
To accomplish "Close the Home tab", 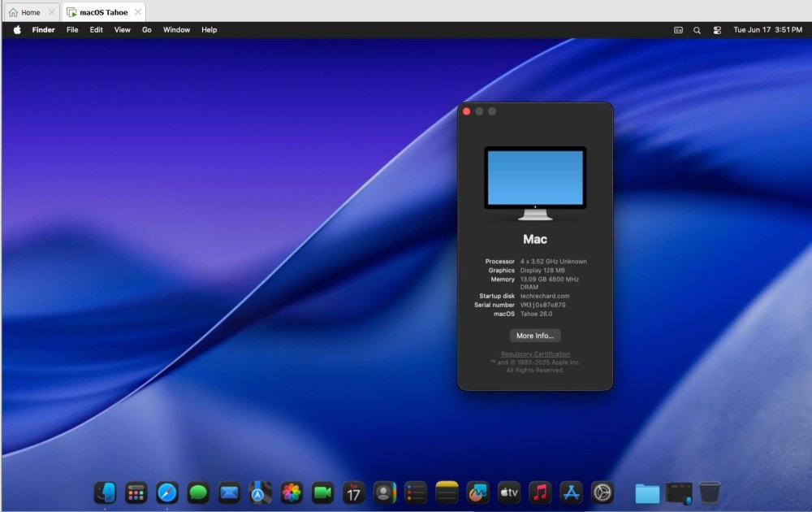I will [51, 12].
